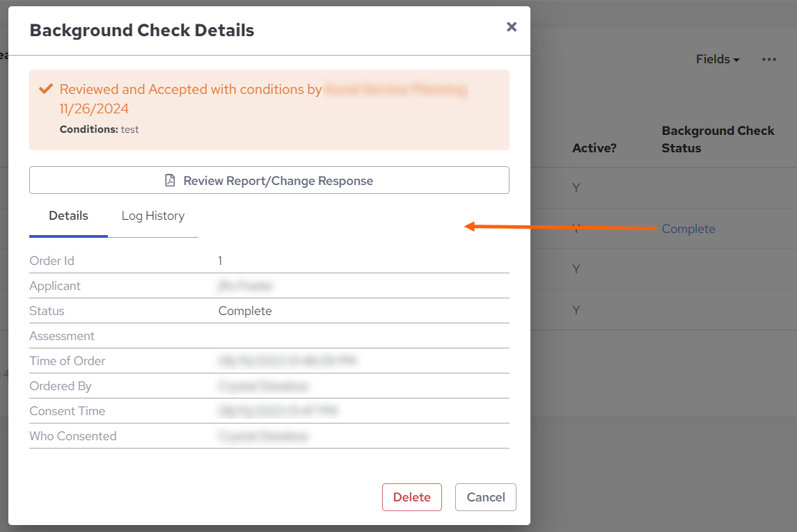
Task: Select the Details tab
Action: pyautogui.click(x=68, y=216)
